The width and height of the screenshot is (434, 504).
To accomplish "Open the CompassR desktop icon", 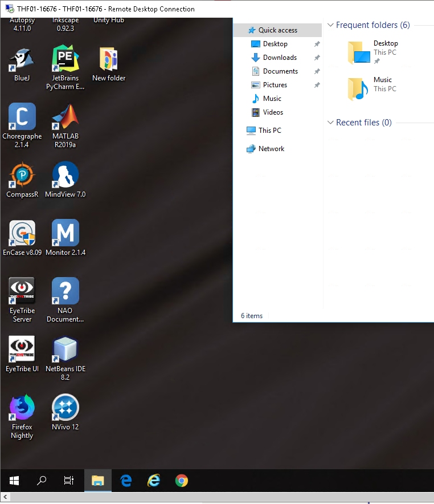I will tap(22, 180).
